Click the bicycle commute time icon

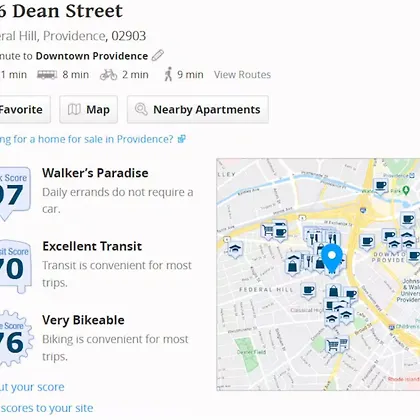pyautogui.click(x=109, y=75)
